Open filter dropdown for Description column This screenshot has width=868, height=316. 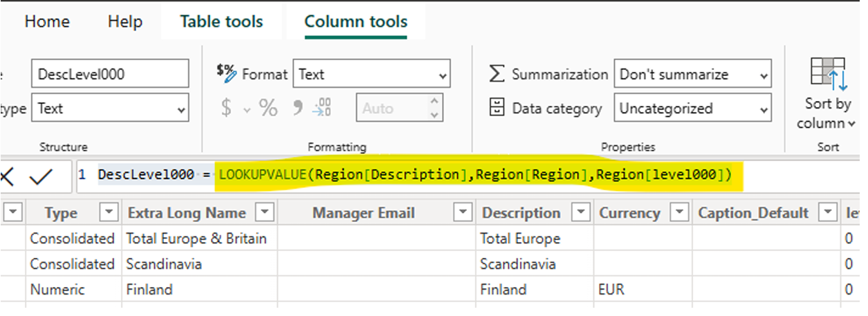coord(582,212)
